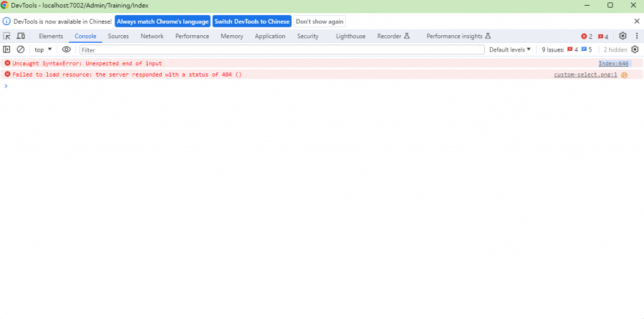Open the top JavaScript context dropdown

coord(43,50)
